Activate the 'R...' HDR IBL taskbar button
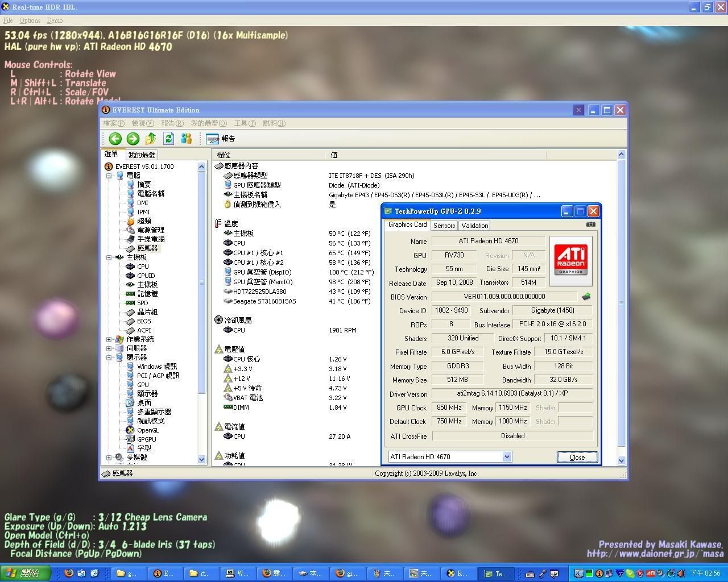 point(460,573)
